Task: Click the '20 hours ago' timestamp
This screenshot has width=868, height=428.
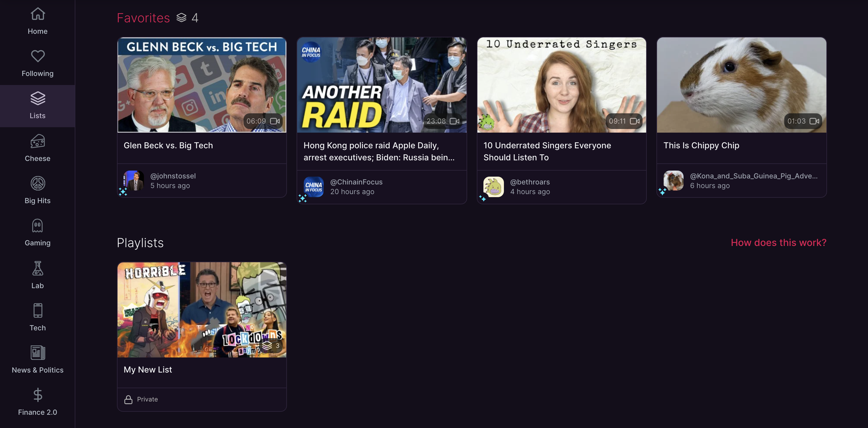Action: 352,192
